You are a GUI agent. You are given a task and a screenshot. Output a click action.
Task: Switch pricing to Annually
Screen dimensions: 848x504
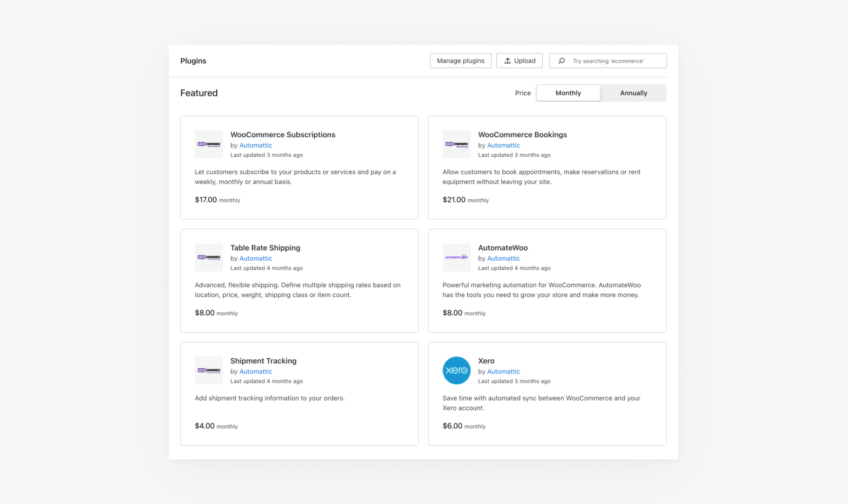[633, 93]
